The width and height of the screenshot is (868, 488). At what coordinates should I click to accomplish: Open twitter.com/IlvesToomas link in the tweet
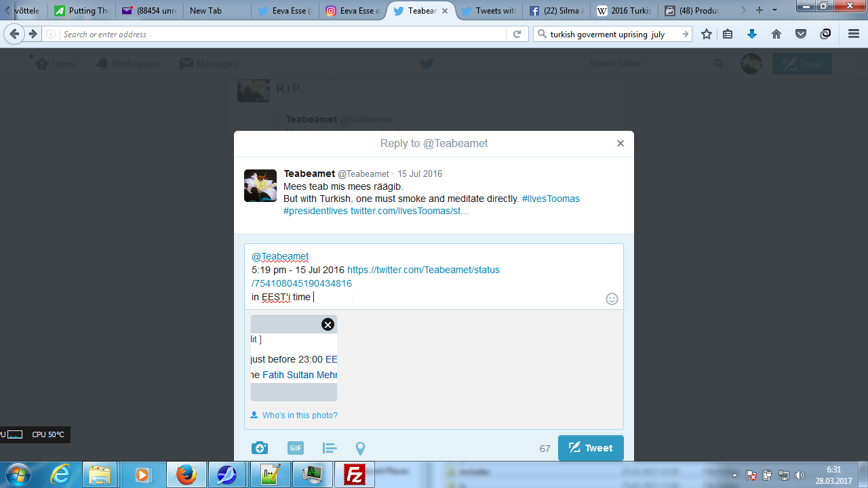click(410, 211)
